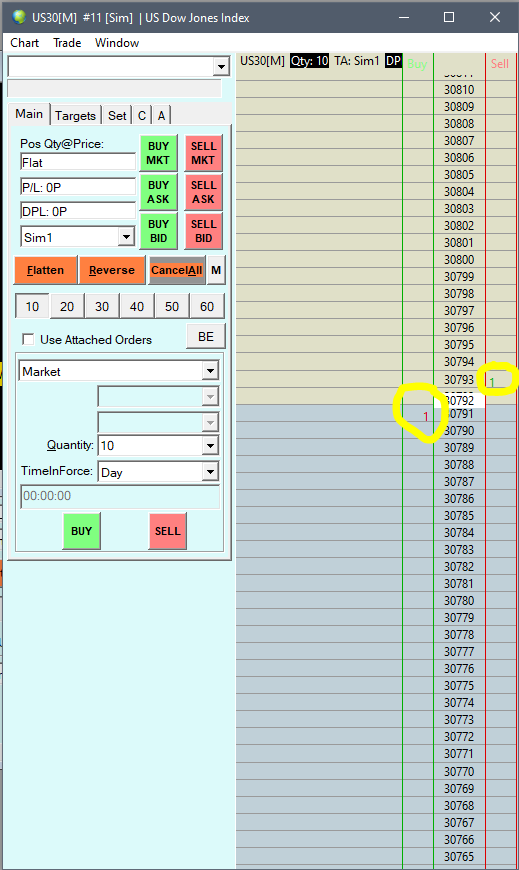Open the Market order type dropdown

[x=210, y=371]
